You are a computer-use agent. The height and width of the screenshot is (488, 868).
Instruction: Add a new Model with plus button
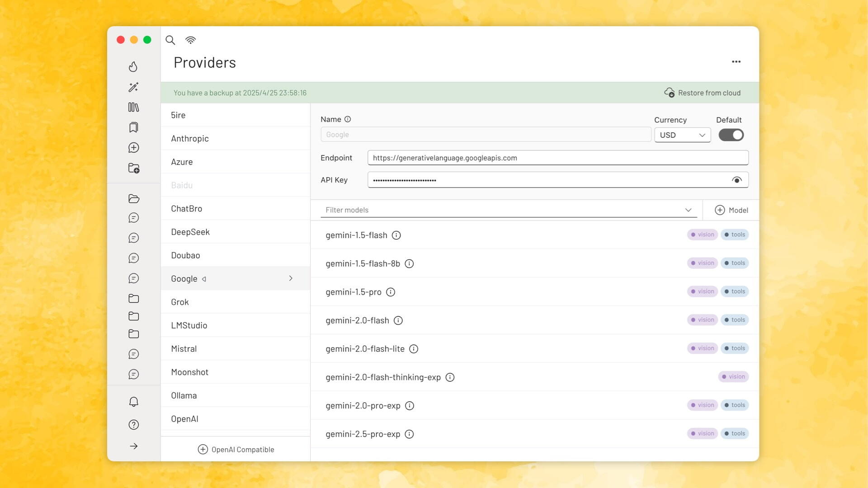coord(731,210)
